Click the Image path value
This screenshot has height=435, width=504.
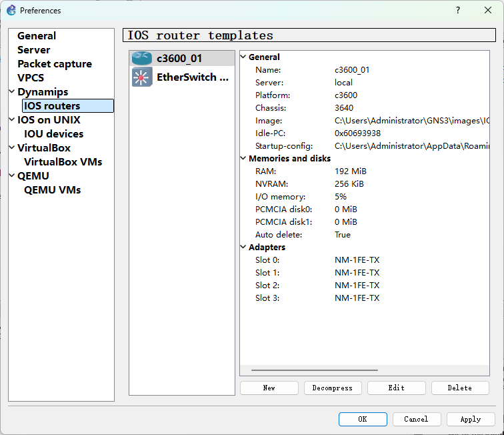[412, 121]
